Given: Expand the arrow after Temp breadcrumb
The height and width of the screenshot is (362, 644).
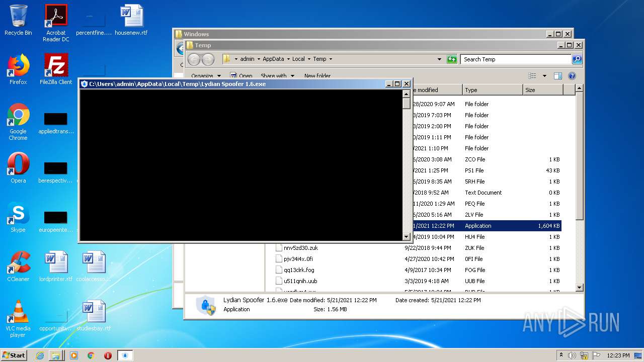Looking at the screenshot, I should point(331,59).
